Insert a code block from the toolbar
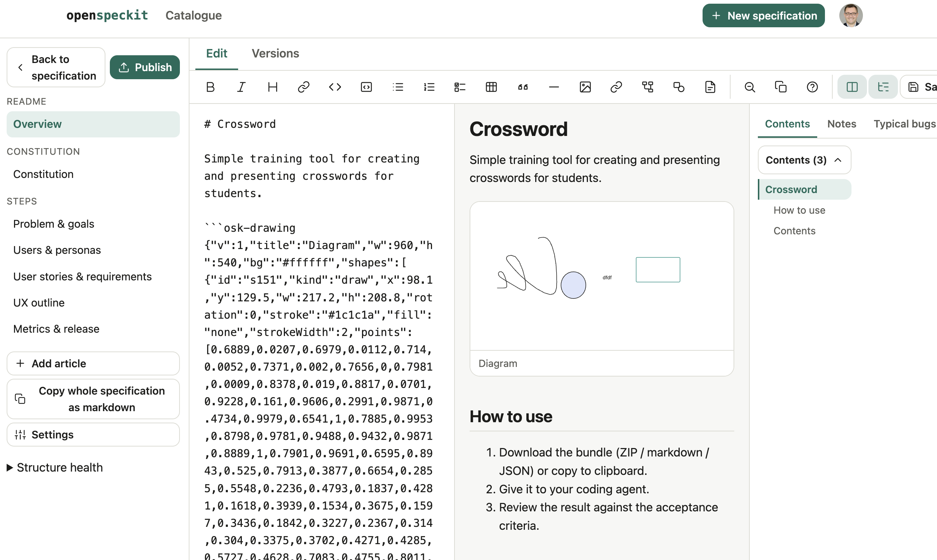The width and height of the screenshot is (937, 560). tap(366, 87)
